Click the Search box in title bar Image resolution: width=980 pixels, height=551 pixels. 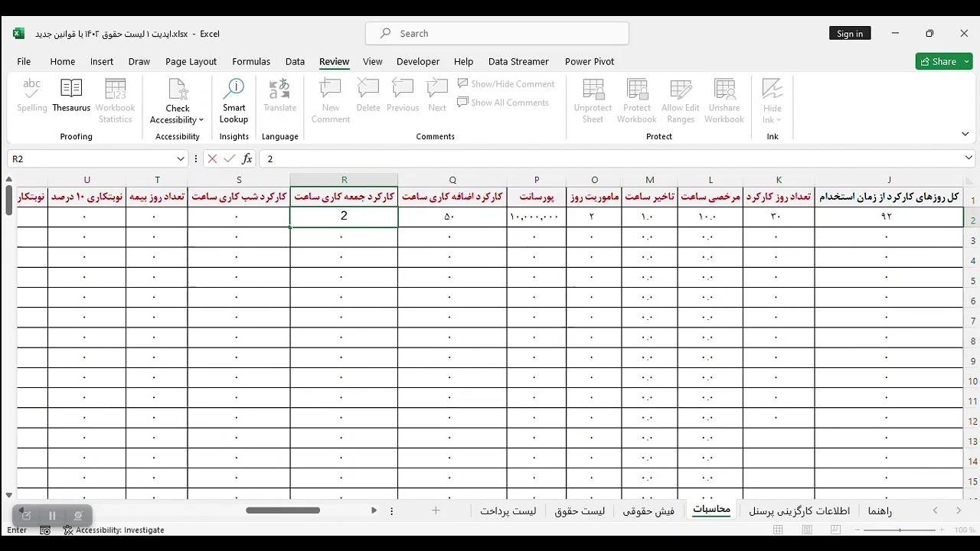coord(497,34)
